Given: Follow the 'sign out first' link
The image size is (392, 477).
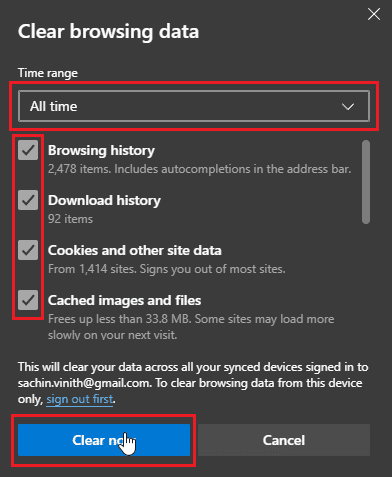Looking at the screenshot, I should 80,399.
